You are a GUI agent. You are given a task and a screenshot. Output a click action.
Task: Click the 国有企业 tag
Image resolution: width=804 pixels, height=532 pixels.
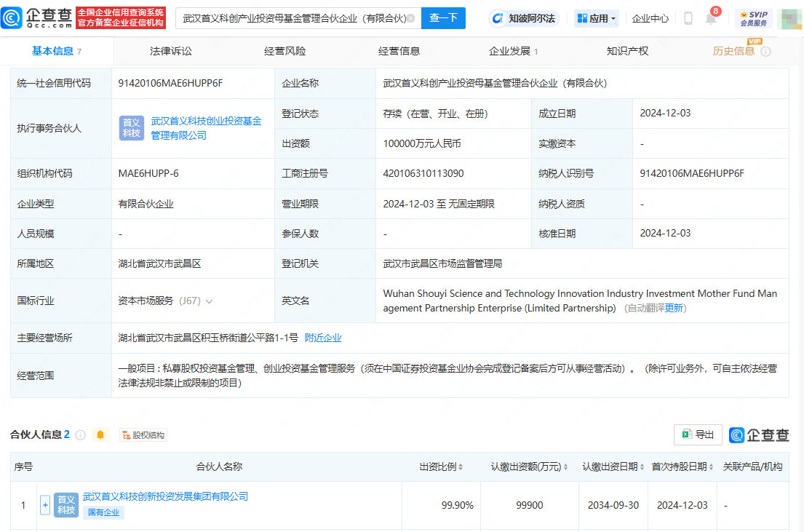[103, 512]
